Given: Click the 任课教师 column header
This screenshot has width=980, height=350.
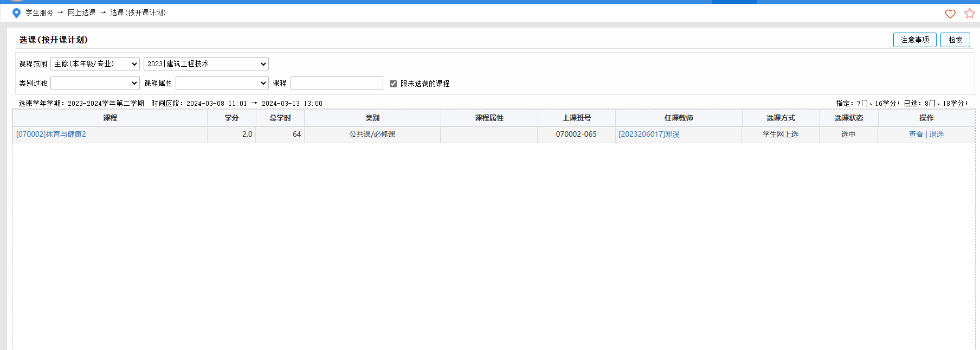Looking at the screenshot, I should pos(679,118).
